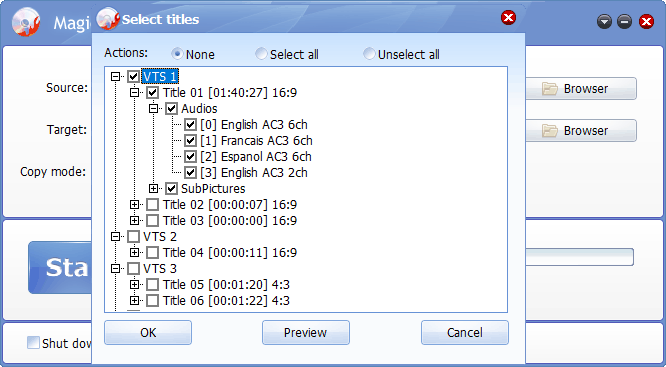Expand the SubPictures node
This screenshot has width=666, height=367.
click(x=153, y=189)
